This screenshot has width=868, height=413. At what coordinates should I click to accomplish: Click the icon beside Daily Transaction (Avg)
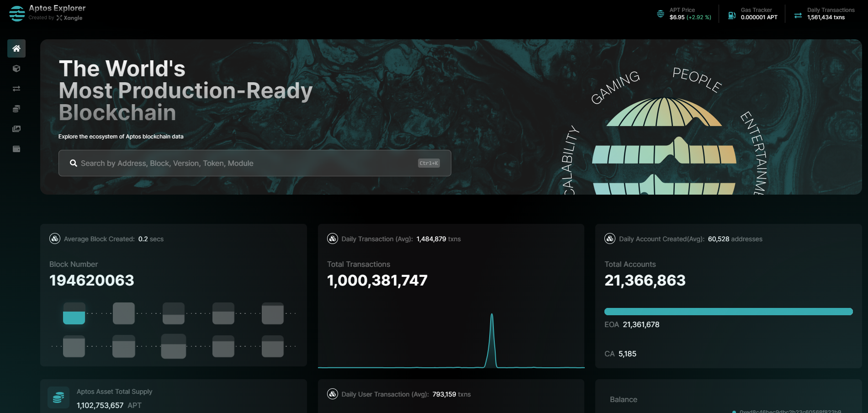[x=333, y=238]
